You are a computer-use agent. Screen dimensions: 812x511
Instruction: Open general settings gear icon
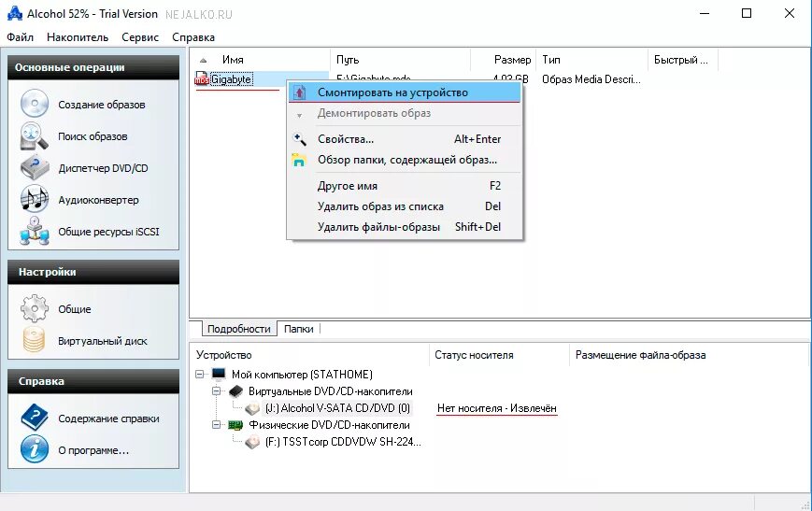pos(35,308)
